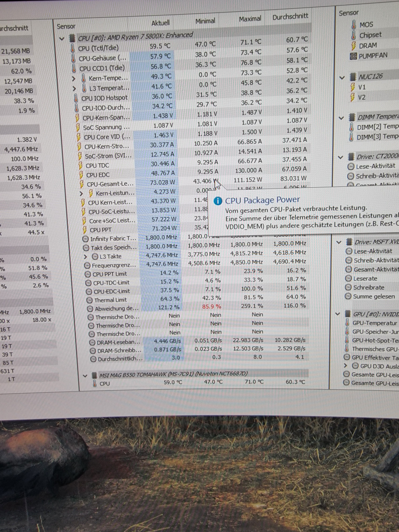Viewport: 399px width, 532px height.
Task: Expand the Kern-Temperaturen sub-entries
Action: 74,79
